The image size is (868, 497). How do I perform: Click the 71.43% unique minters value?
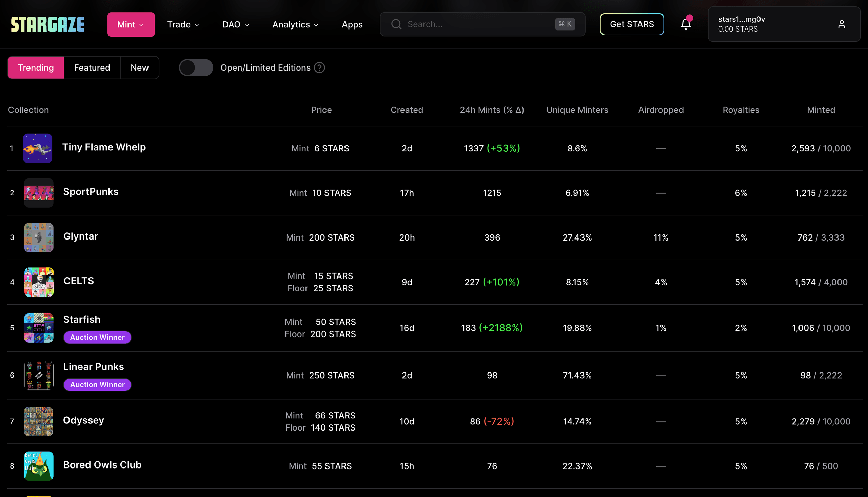tap(577, 375)
